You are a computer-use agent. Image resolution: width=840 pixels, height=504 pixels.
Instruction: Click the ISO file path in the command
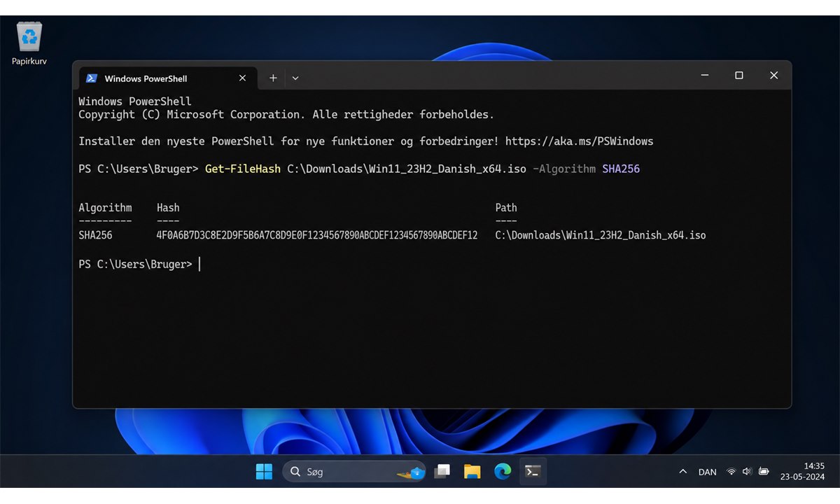pos(407,169)
